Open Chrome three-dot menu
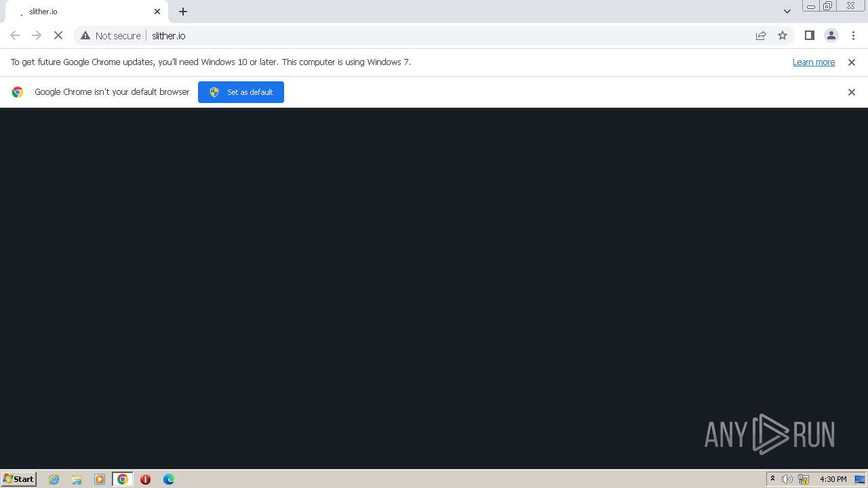 (x=853, y=35)
